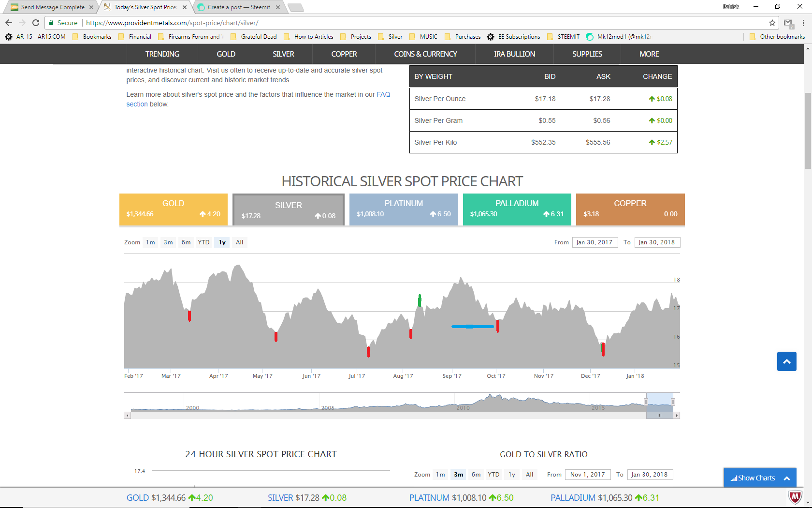Set gold-silver ratio zoom to 3m

tap(459, 475)
